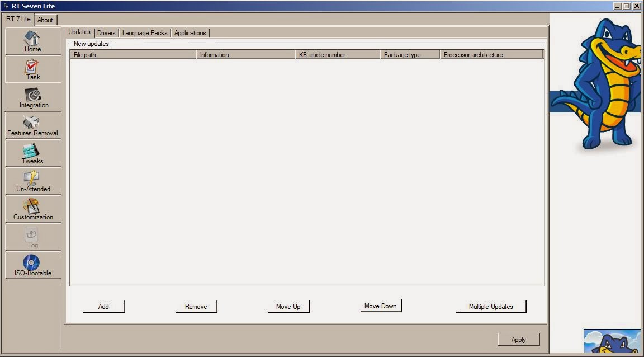Click the lower HostGator mascot ad thumbnail
Image resolution: width=644 pixels, height=357 pixels.
(612, 341)
